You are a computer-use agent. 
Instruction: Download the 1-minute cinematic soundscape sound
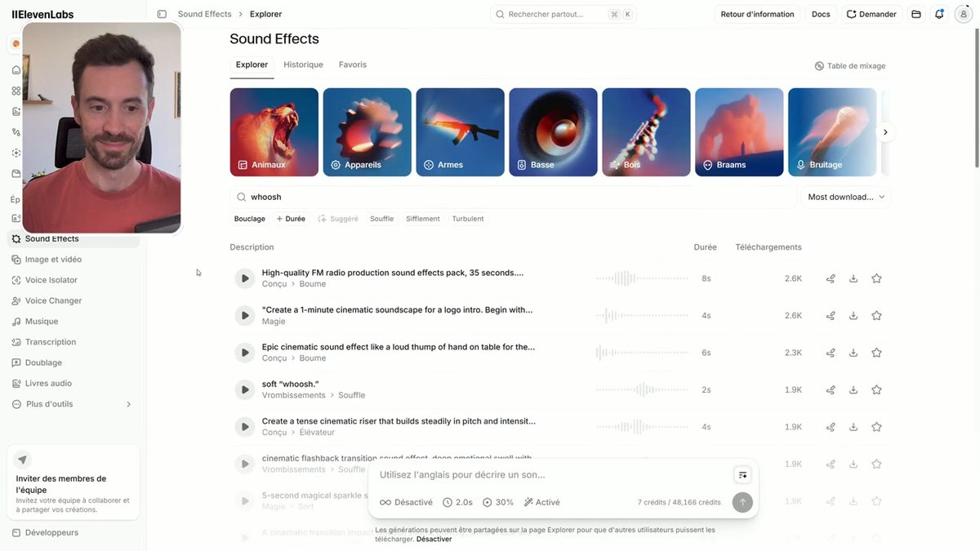(853, 316)
